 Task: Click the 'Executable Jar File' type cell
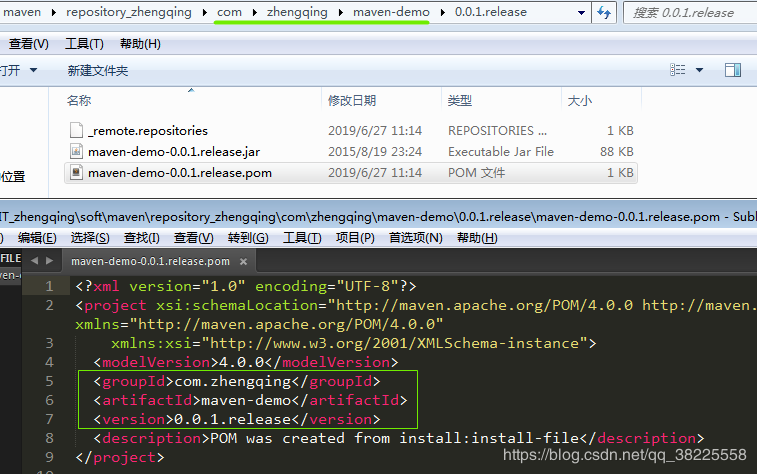501,152
